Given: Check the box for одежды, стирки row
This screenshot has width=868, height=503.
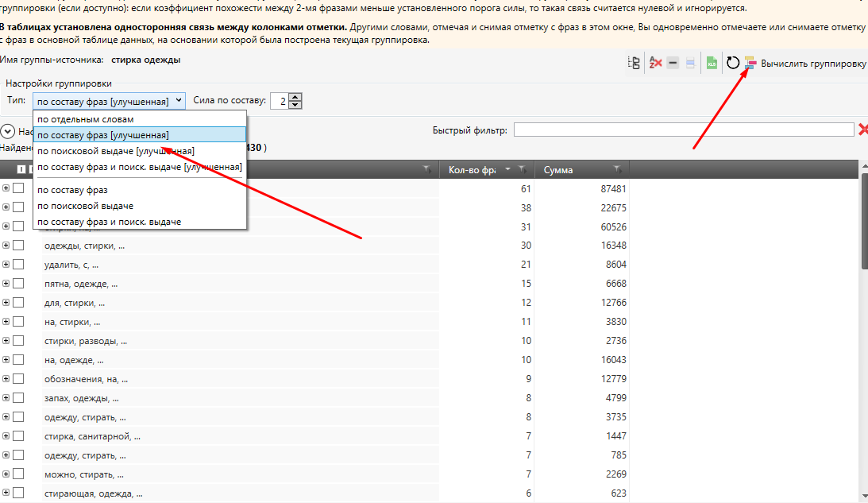Looking at the screenshot, I should click(18, 246).
